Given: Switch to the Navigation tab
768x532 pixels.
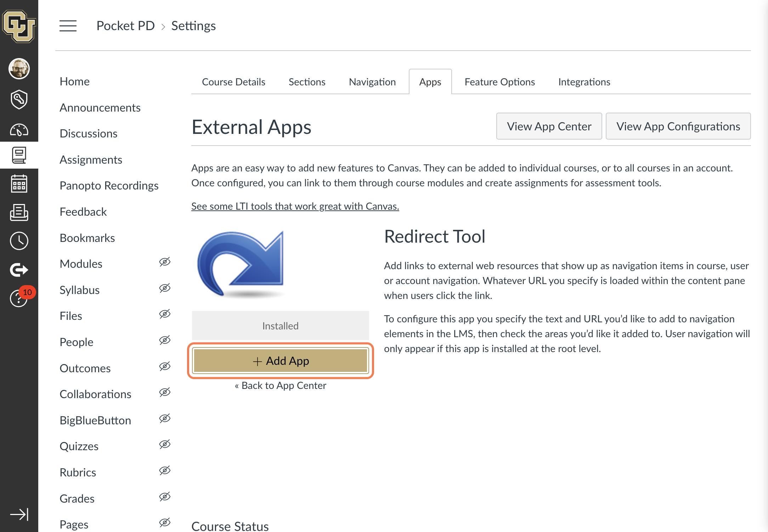Looking at the screenshot, I should click(372, 82).
